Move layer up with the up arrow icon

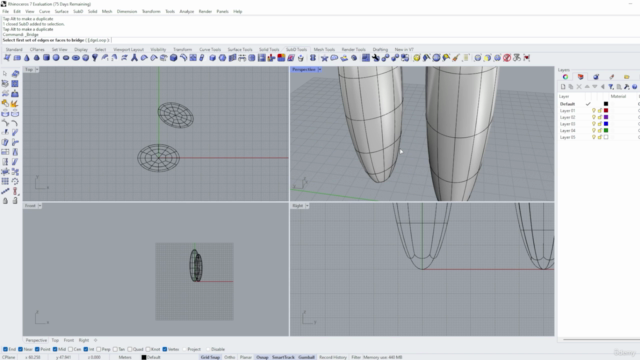(x=587, y=87)
